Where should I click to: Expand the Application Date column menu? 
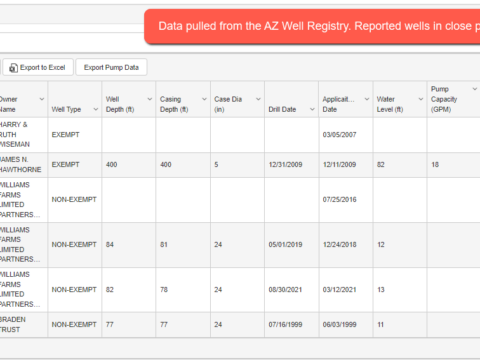[367, 99]
